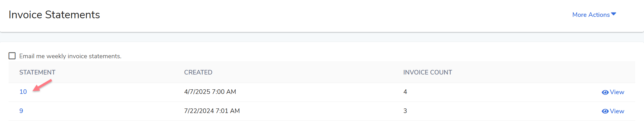Click the caret arrow beside More Actions
The image size is (644, 121).
[614, 14]
